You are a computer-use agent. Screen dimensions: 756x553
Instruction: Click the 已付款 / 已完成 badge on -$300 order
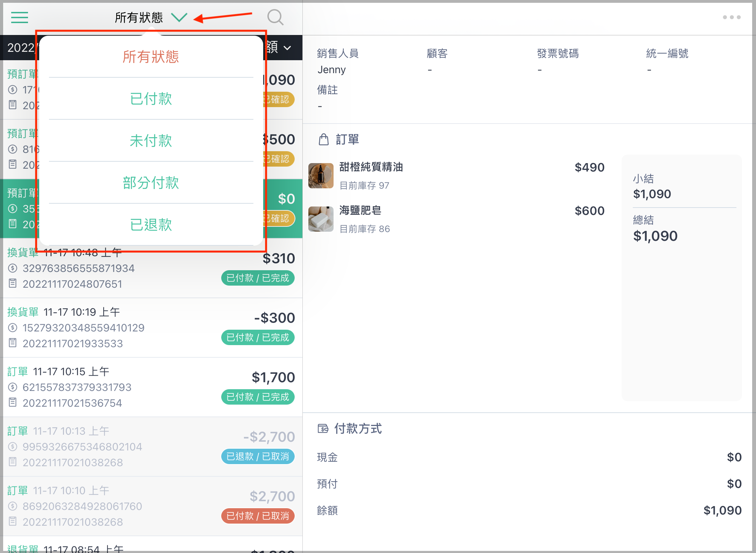[x=258, y=337]
